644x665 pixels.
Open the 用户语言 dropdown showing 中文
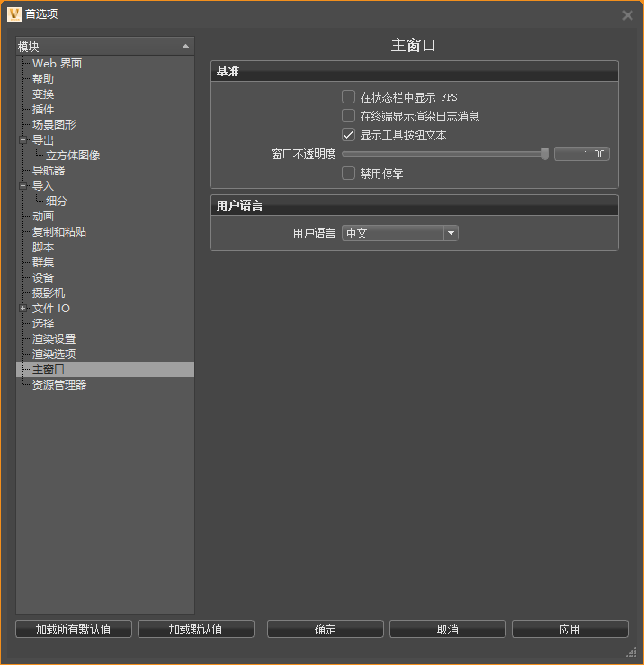click(x=399, y=233)
